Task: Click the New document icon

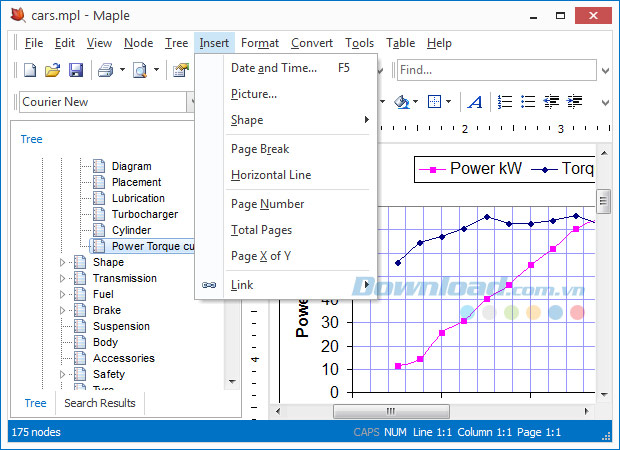Action: [30, 70]
